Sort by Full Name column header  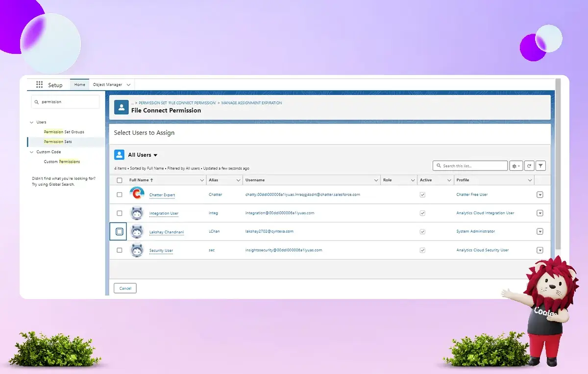tap(141, 180)
